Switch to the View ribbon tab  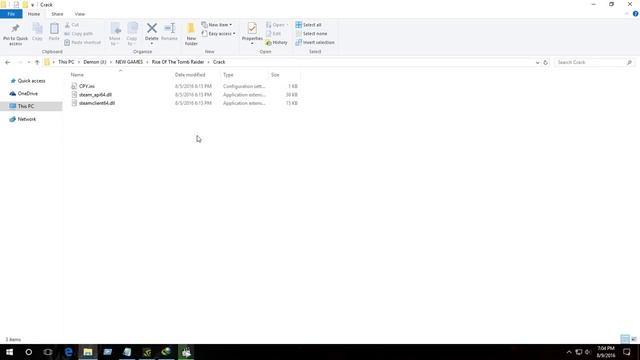[x=80, y=14]
